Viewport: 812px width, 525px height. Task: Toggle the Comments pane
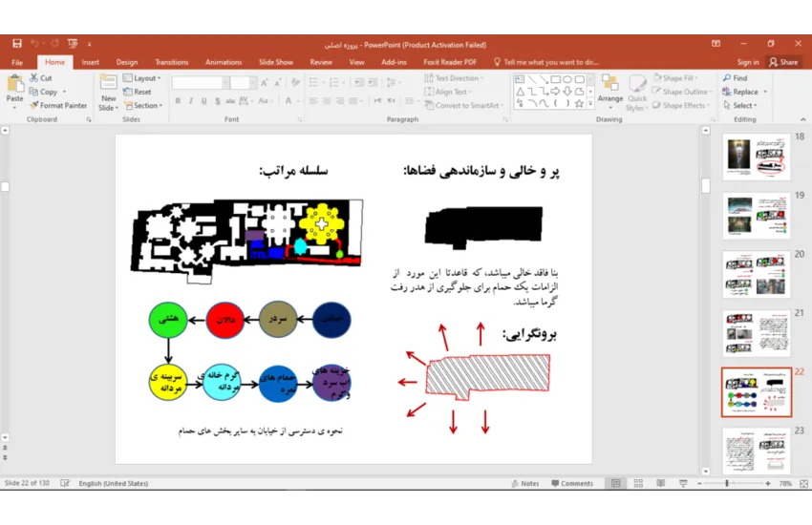tap(571, 484)
